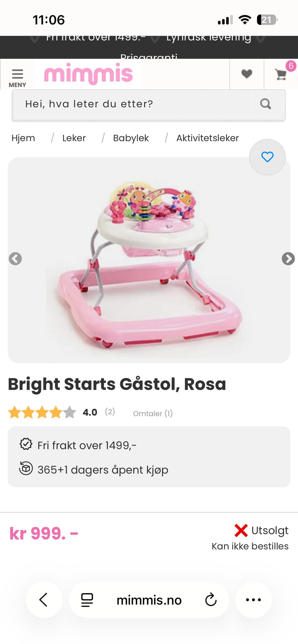298x644 pixels.
Task: Open Babylek breadcrumb link
Action: click(131, 138)
